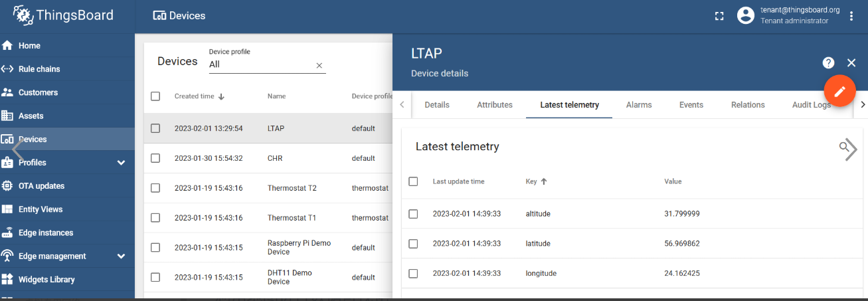Image resolution: width=868 pixels, height=301 pixels.
Task: Clear the Device profile filter
Action: point(319,65)
